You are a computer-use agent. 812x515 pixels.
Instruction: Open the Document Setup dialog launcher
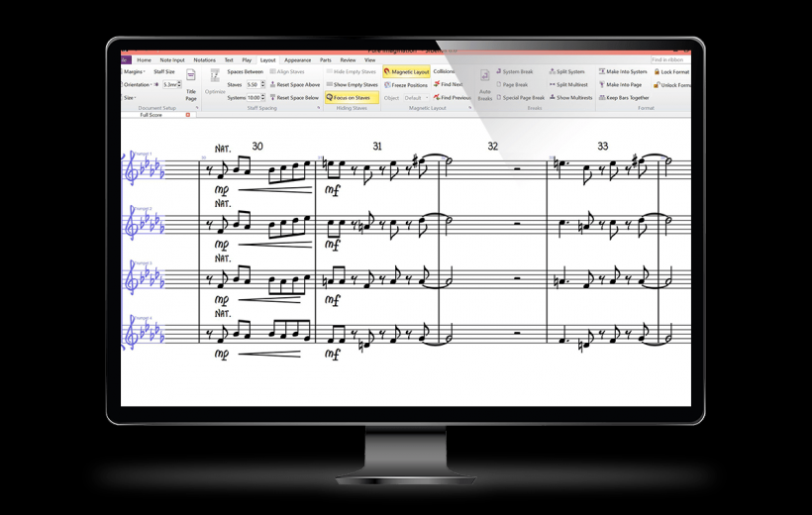[197, 108]
